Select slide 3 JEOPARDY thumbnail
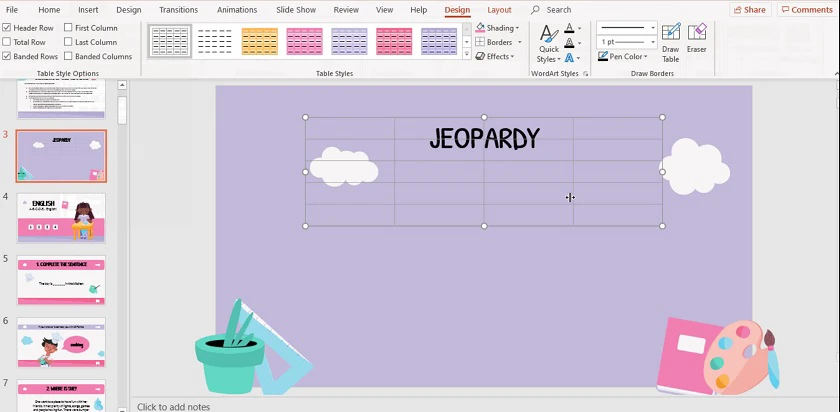The image size is (840, 412). [x=61, y=156]
